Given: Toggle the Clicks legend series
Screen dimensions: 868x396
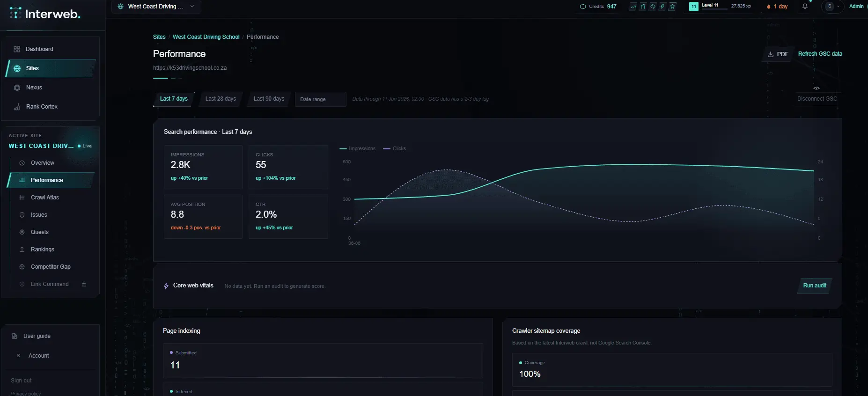Looking at the screenshot, I should pos(395,149).
